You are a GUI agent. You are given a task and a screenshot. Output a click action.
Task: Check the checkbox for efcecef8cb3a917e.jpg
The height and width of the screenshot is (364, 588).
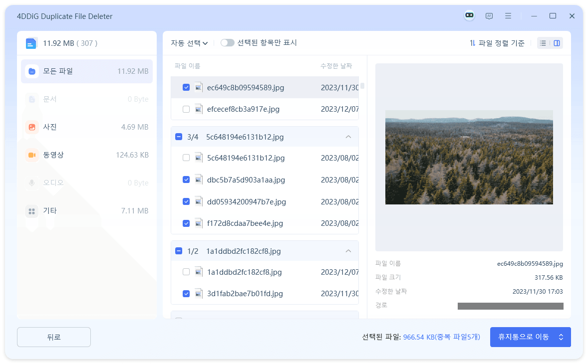tap(186, 109)
